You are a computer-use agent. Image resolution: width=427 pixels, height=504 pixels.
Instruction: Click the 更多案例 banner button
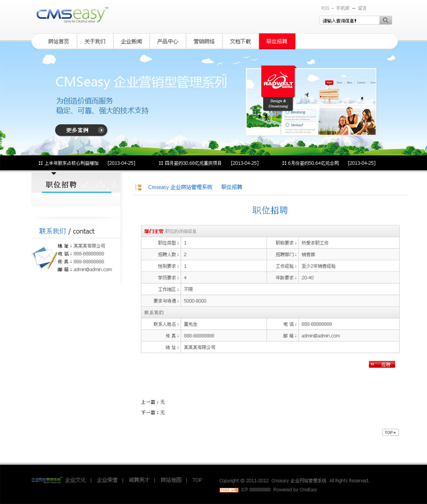(x=81, y=130)
